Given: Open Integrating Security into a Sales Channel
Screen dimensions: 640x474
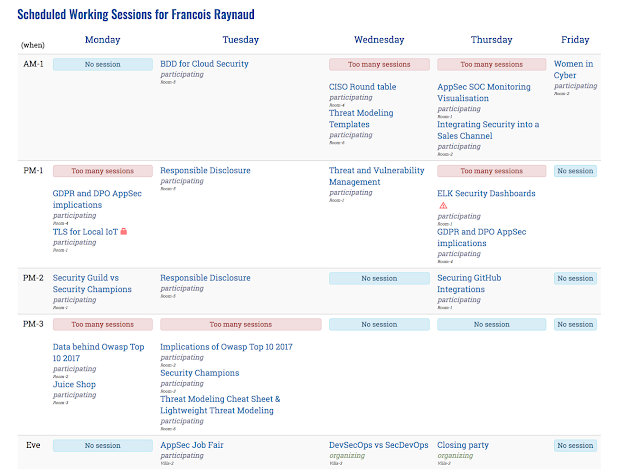Looking at the screenshot, I should click(x=488, y=130).
